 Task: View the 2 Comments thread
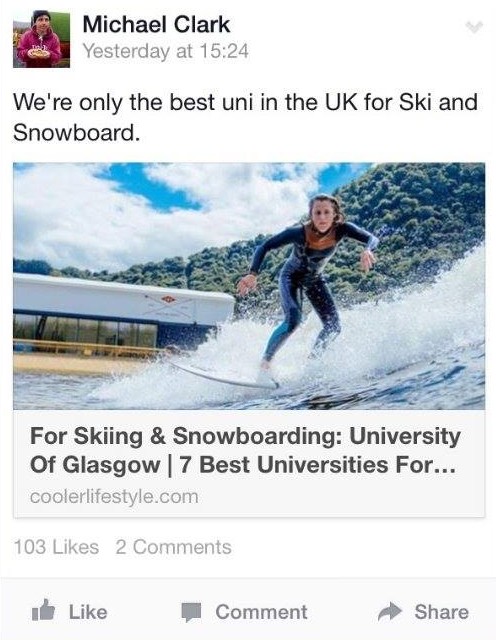point(173,547)
